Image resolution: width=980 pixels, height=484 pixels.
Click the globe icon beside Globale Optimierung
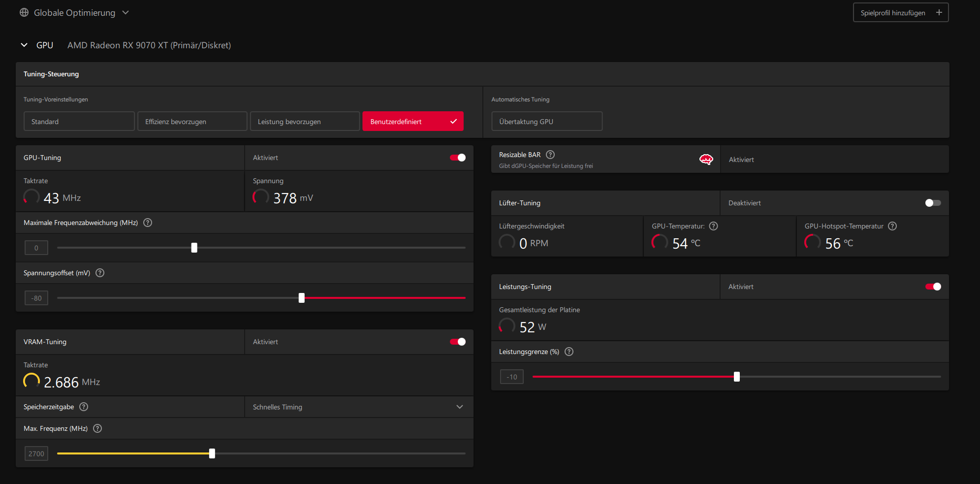point(24,12)
